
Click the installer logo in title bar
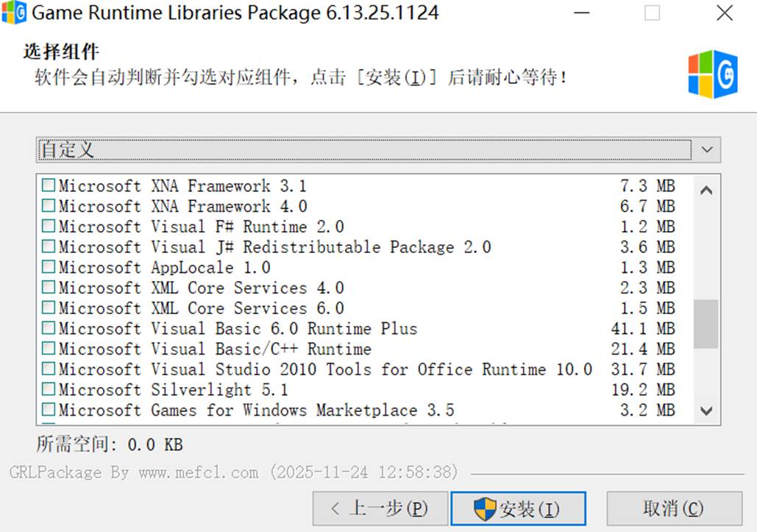14,13
